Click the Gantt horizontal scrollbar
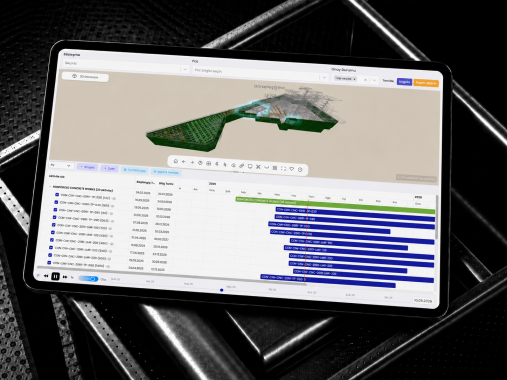This screenshot has height=380, width=507. (x=172, y=275)
